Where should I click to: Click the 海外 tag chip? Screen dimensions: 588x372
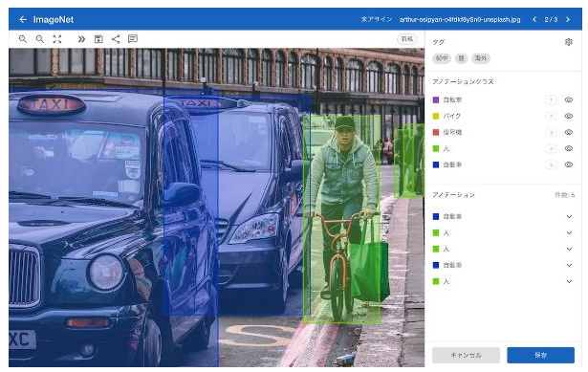point(480,58)
